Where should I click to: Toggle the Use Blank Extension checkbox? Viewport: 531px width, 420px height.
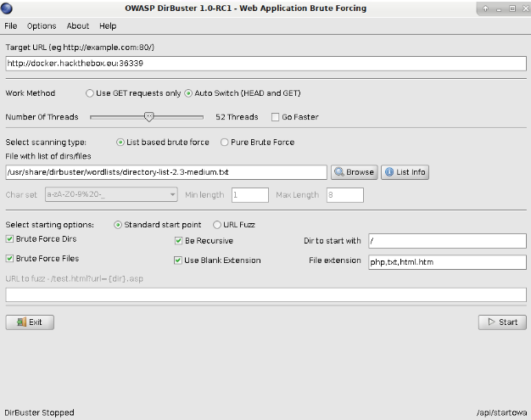pyautogui.click(x=178, y=260)
